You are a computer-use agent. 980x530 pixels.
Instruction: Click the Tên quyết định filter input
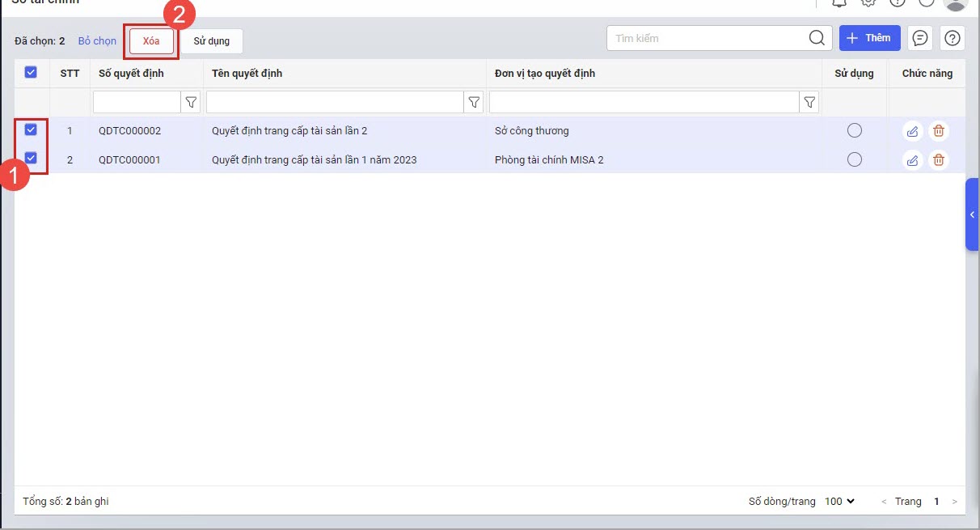coord(335,102)
